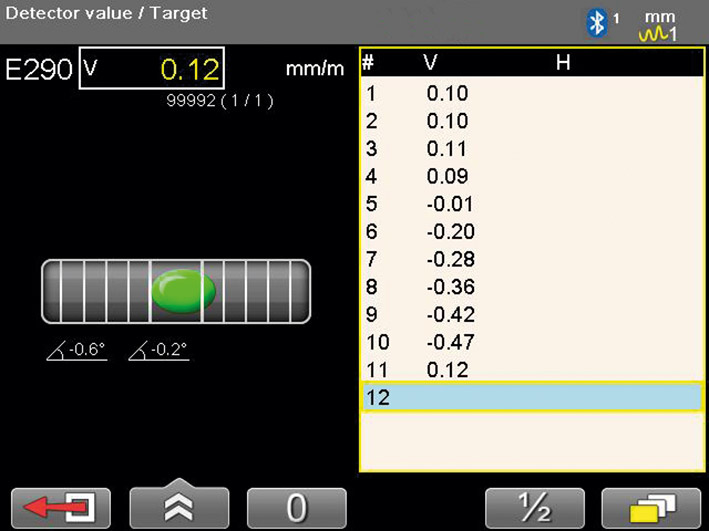The height and width of the screenshot is (531, 709).
Task: Select row 4 with value 0.09
Action: 532,176
